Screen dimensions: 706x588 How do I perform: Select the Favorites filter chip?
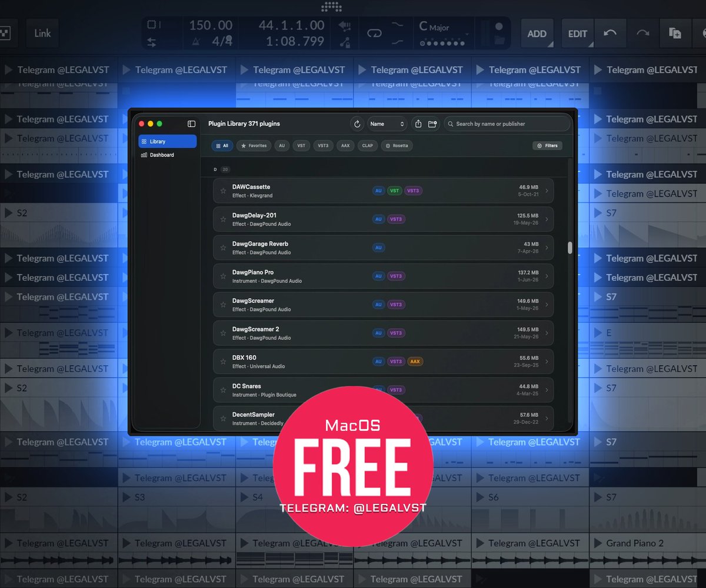(x=254, y=146)
